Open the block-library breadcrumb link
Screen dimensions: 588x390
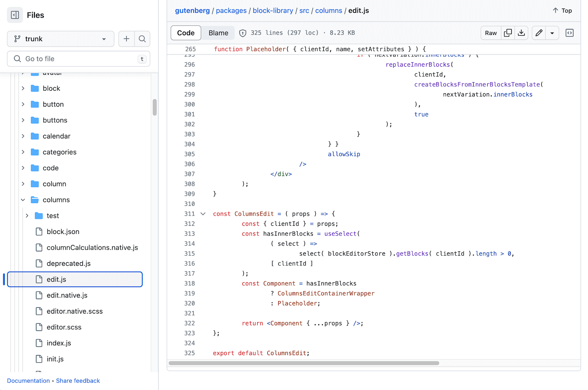click(273, 11)
